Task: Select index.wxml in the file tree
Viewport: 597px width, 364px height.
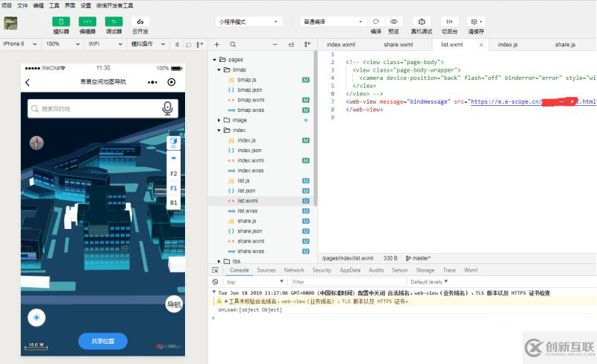Action: [251, 160]
